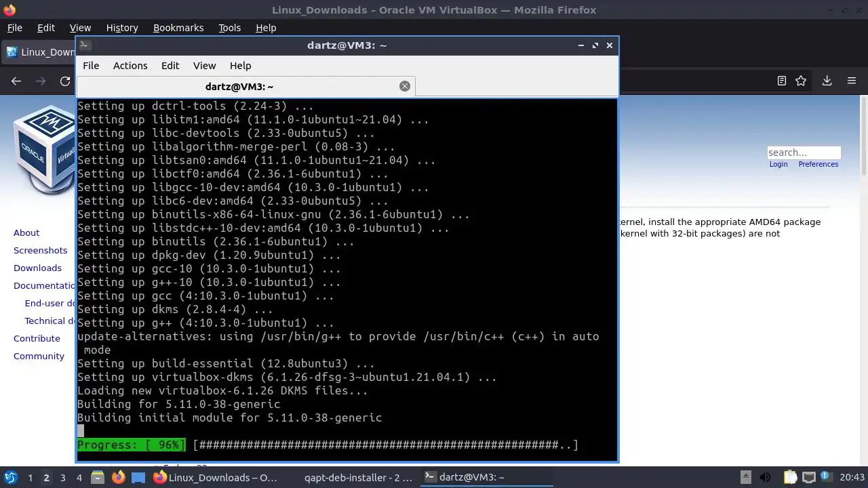
Task: Click 'Building initial module for 5.11.0-38-generic' line
Action: 229,418
